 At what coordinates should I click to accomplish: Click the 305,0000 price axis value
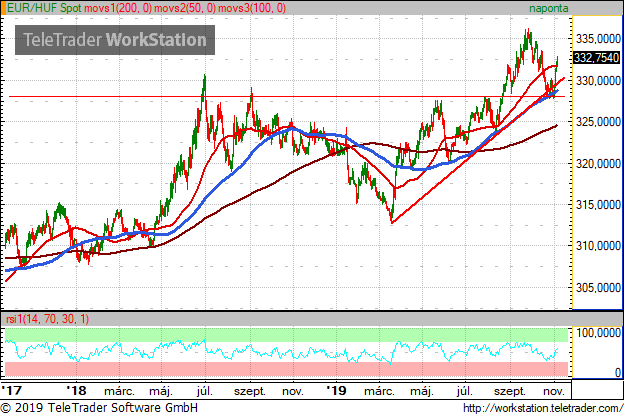[x=598, y=288]
